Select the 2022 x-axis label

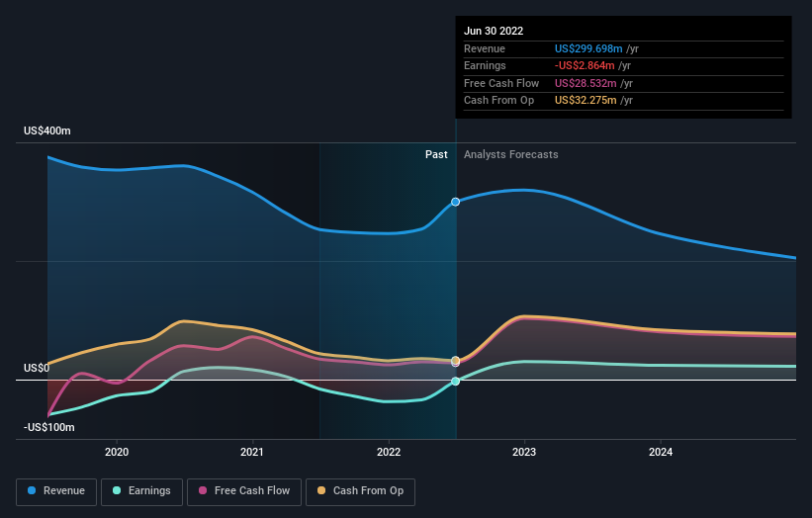tap(389, 452)
